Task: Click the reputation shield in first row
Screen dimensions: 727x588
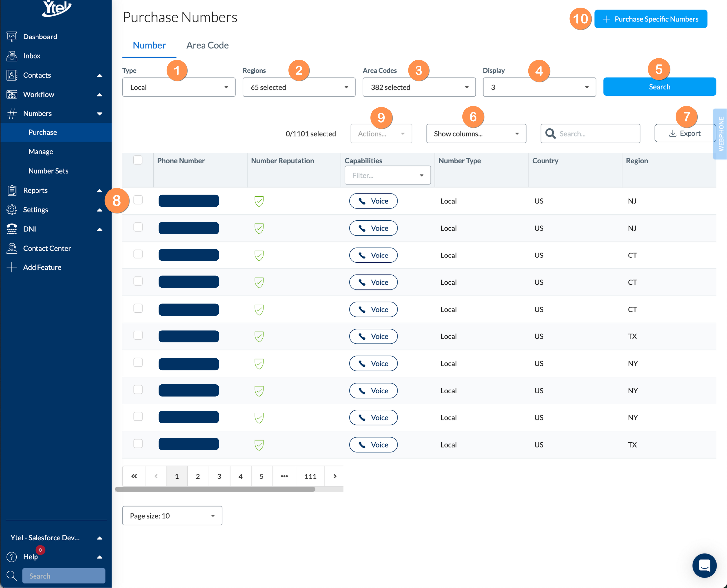Action: coord(259,201)
